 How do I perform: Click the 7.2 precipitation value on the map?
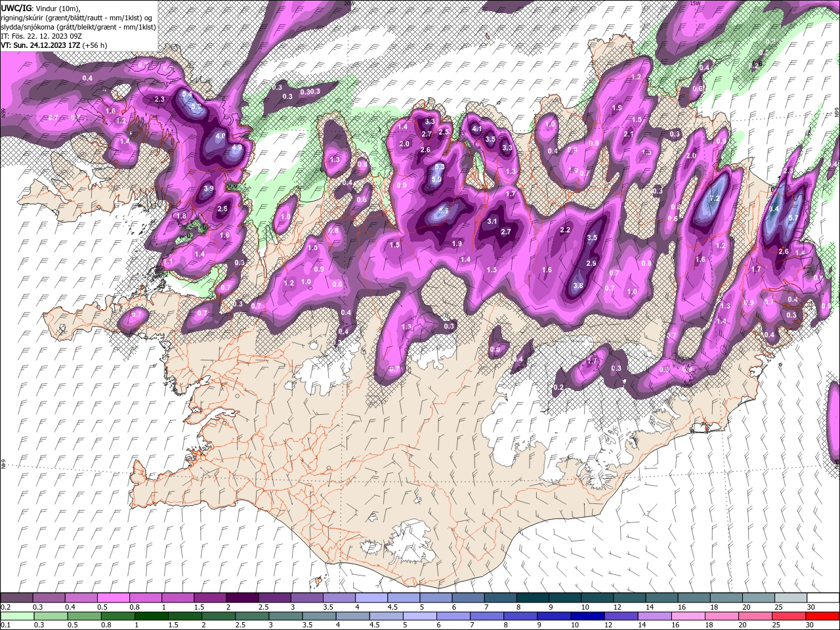[x=715, y=198]
